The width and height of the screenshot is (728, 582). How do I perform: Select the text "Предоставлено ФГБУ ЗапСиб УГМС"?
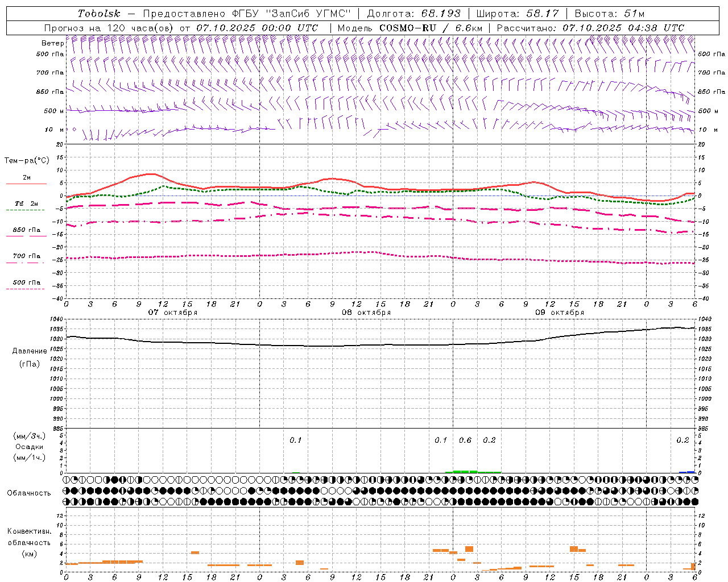[247, 14]
